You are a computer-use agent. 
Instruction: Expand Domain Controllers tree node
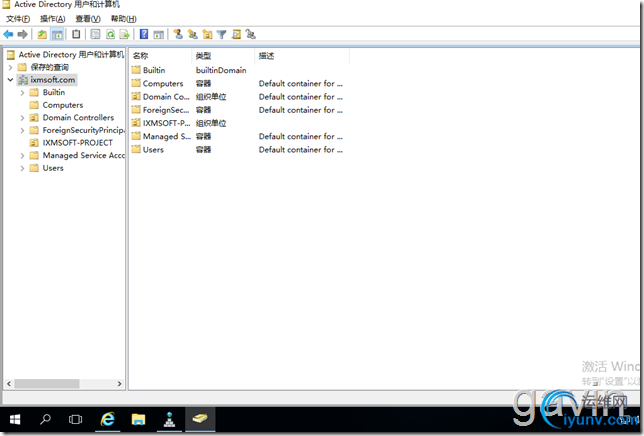pos(23,118)
